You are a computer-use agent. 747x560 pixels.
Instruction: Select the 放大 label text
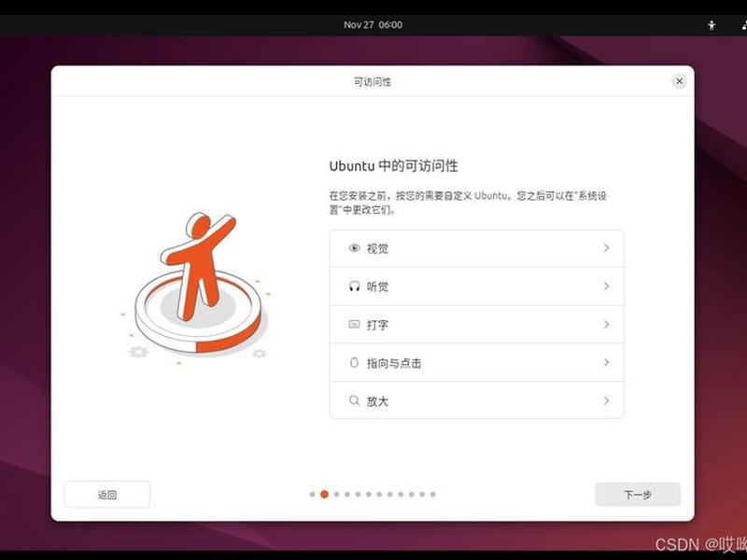[377, 401]
